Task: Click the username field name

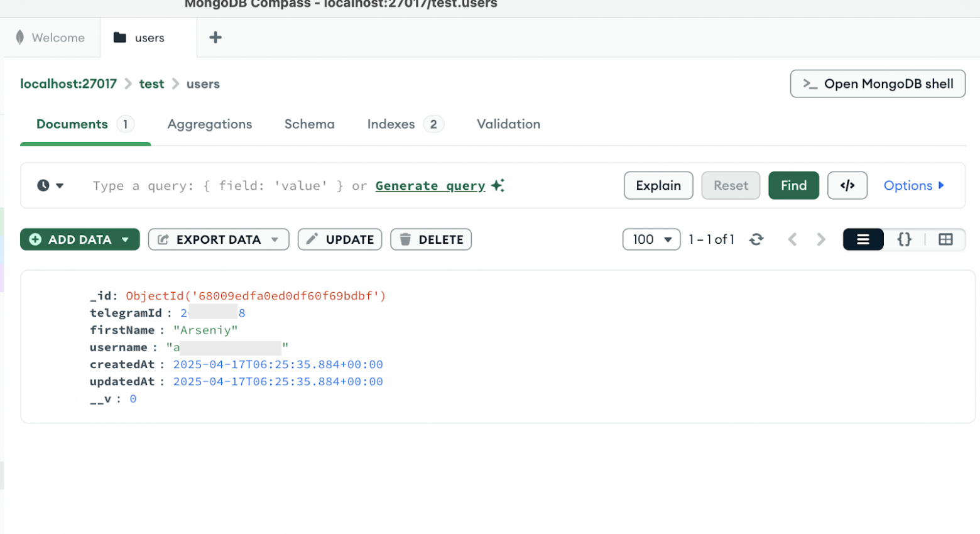Action: pos(118,347)
